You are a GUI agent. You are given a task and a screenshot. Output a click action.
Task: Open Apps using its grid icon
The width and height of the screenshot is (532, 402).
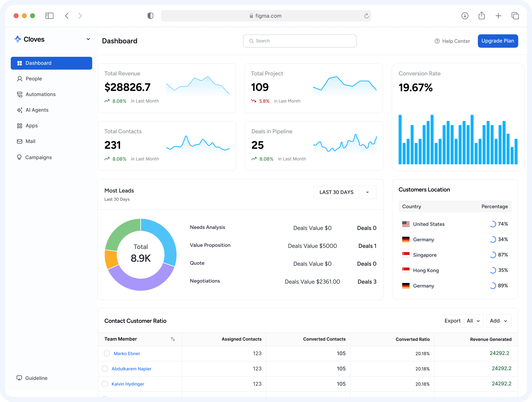point(20,125)
